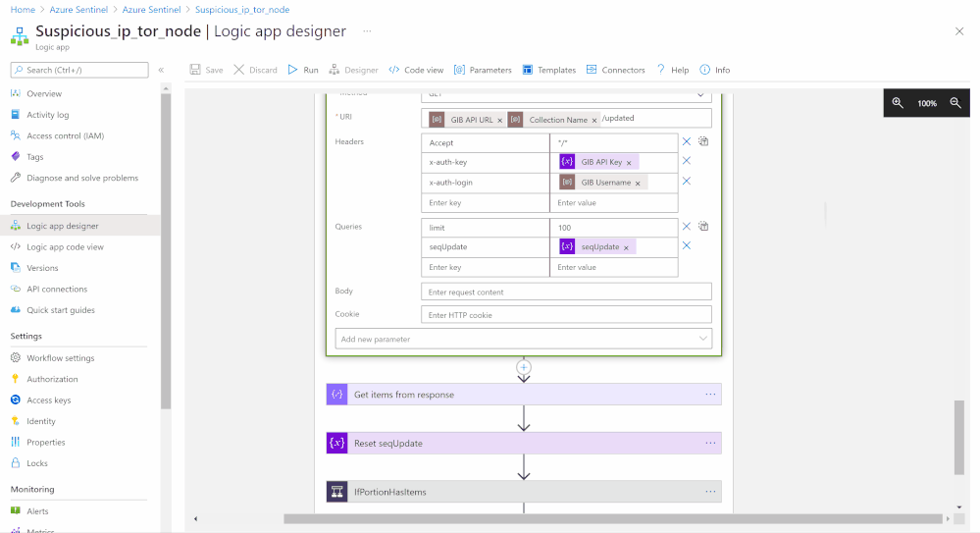Click the Search (Ctrl+/) box

(79, 70)
